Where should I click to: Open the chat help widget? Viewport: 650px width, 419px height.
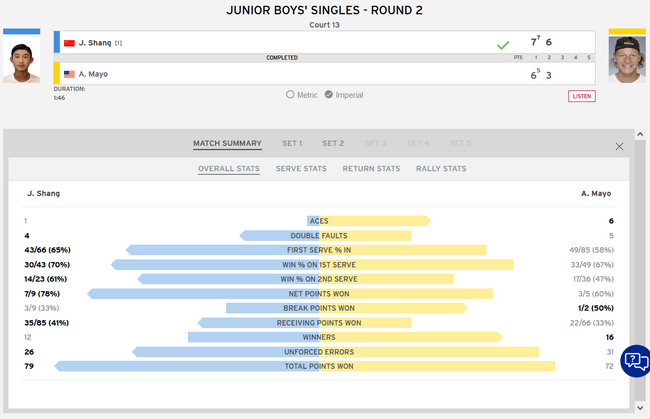(x=634, y=361)
